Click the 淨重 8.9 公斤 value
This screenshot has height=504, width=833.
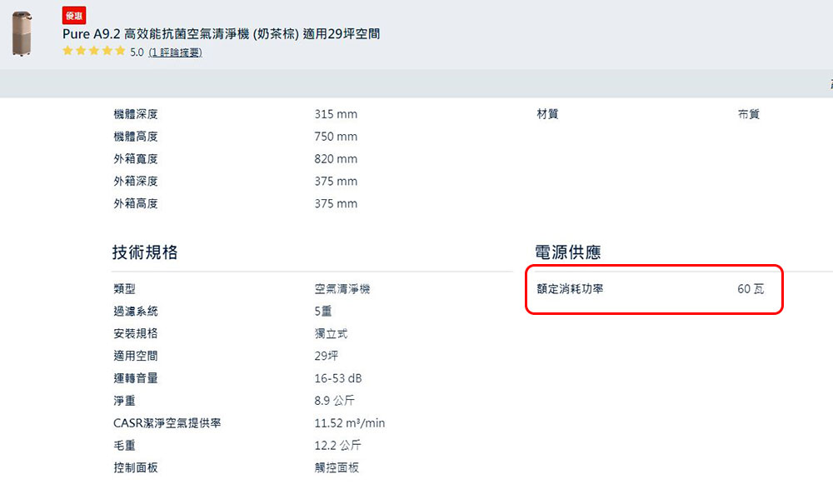[x=334, y=401]
